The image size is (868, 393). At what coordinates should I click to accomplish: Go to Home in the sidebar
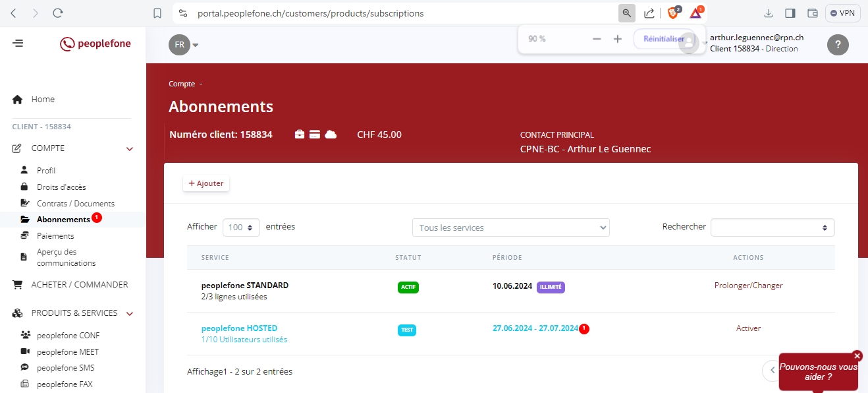coord(43,100)
